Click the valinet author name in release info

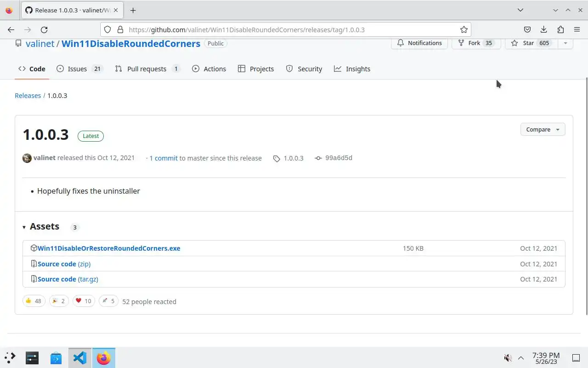point(45,157)
